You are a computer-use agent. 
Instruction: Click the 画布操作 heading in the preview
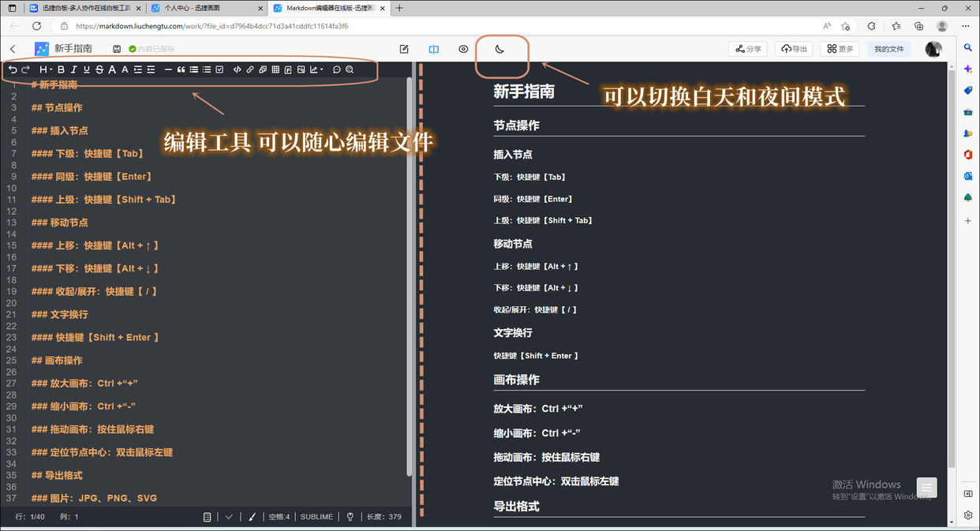point(517,380)
